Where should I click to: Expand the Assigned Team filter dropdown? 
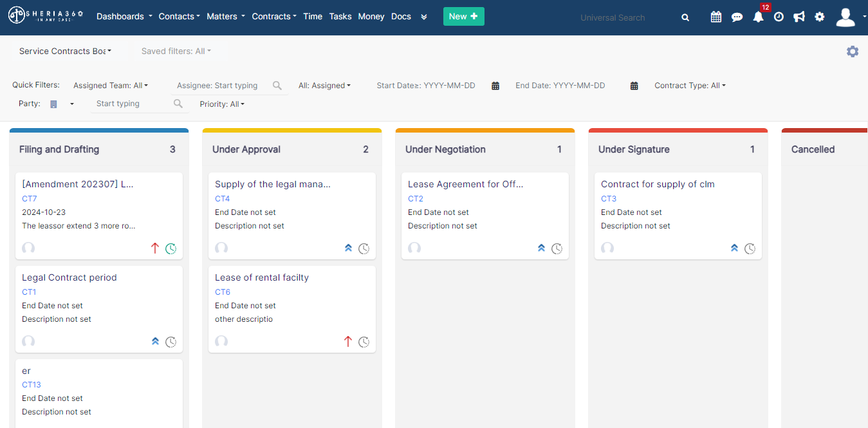111,86
